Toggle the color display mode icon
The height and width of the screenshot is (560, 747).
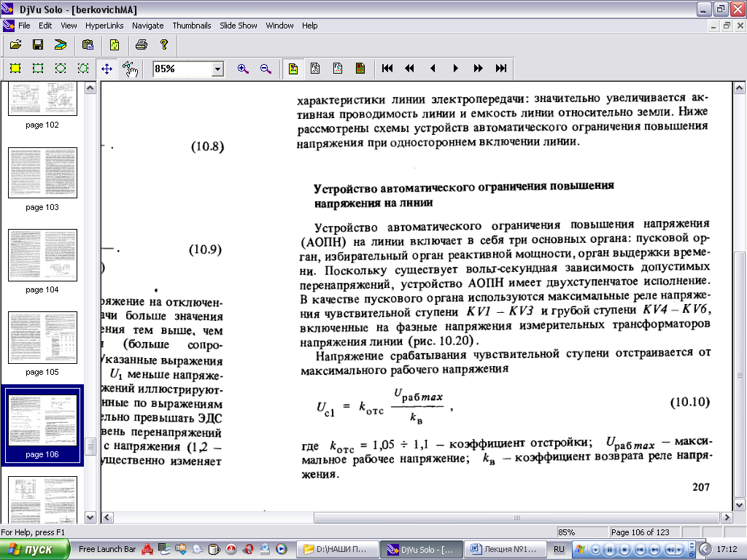coord(293,69)
